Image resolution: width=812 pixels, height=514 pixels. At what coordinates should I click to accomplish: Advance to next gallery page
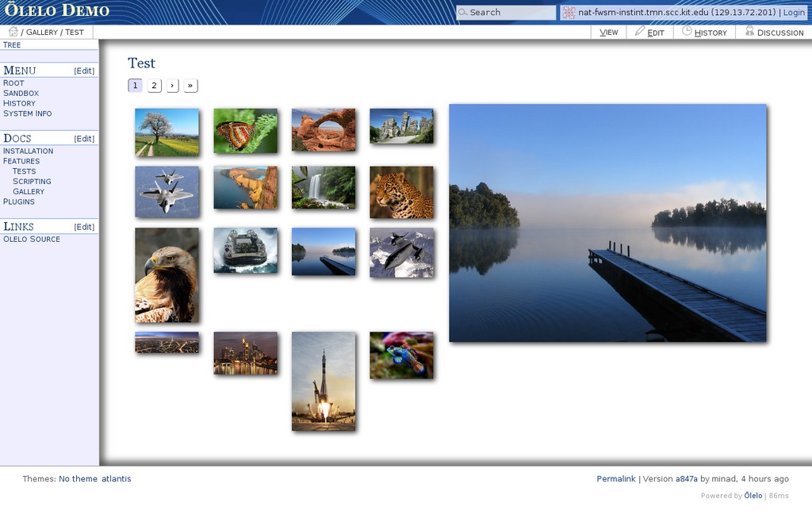(172, 86)
